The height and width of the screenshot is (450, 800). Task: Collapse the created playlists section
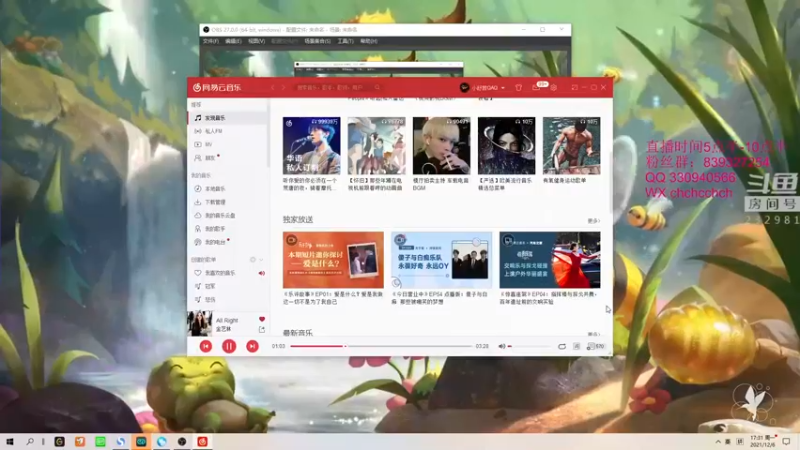[261, 260]
